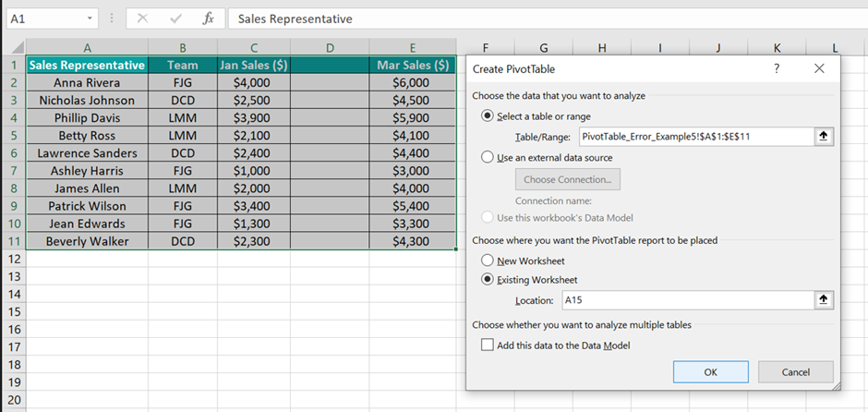Click the Nicholas Johnson cell
868x412 pixels.
pyautogui.click(x=87, y=101)
